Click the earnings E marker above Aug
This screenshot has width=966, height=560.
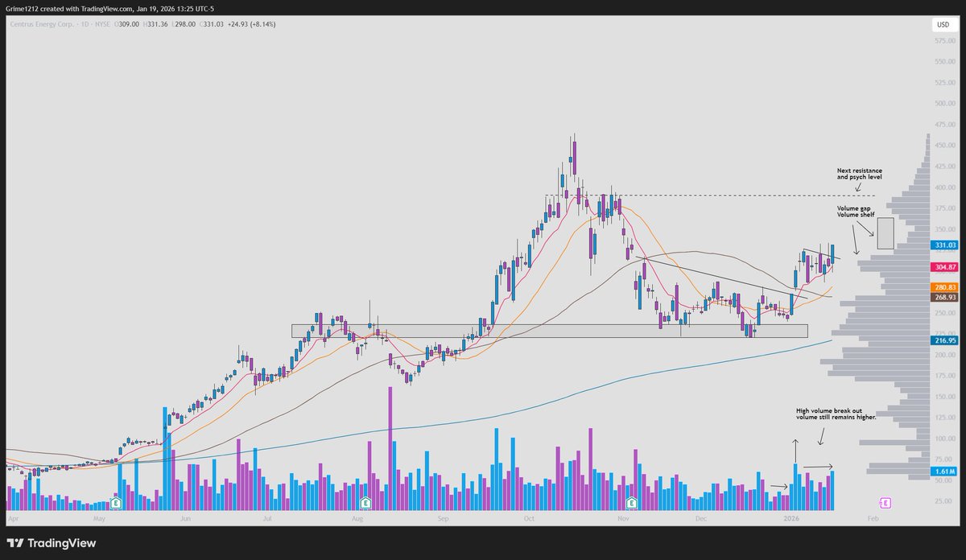(x=365, y=503)
